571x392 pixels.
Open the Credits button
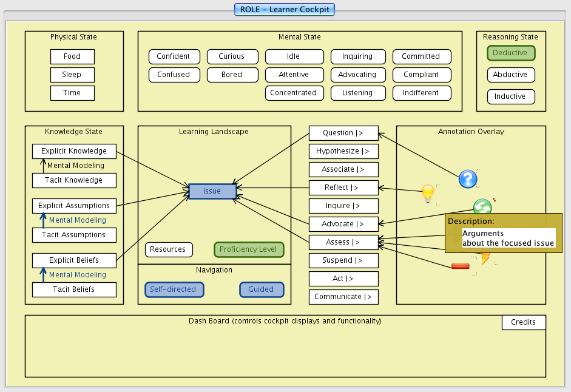523,322
